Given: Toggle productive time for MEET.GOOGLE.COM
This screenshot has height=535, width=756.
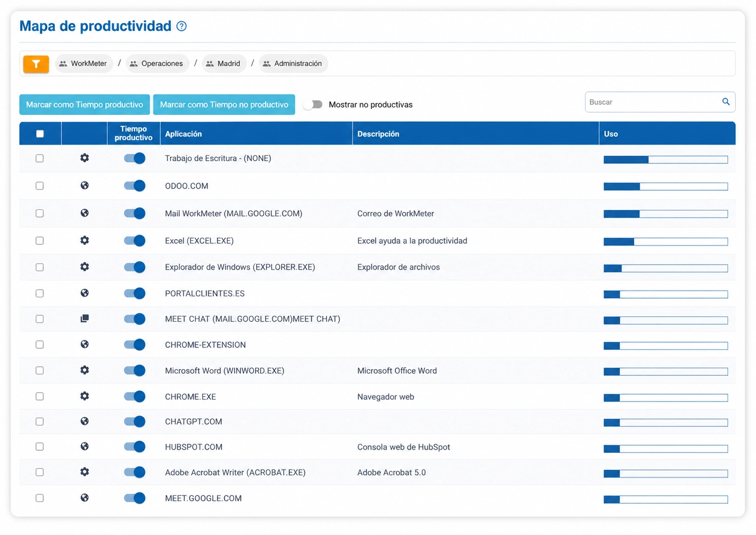Looking at the screenshot, I should tap(134, 498).
